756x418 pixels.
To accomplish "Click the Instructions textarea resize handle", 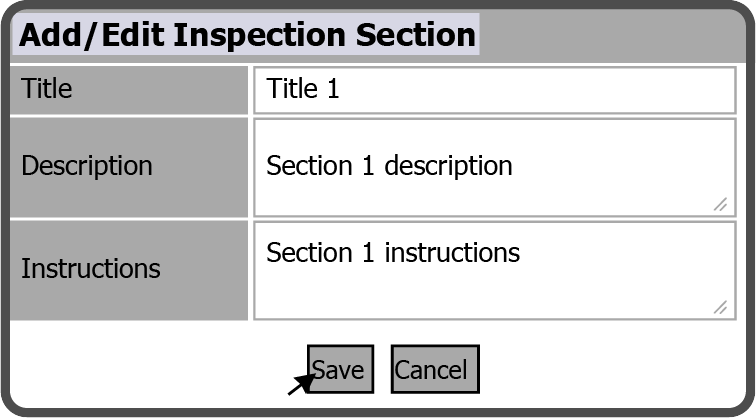I will [720, 307].
